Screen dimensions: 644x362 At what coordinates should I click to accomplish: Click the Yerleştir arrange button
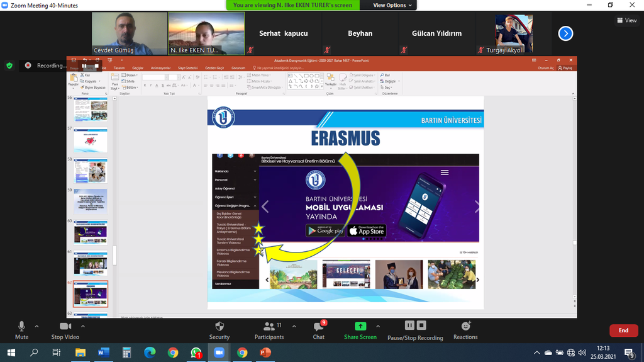(x=331, y=80)
